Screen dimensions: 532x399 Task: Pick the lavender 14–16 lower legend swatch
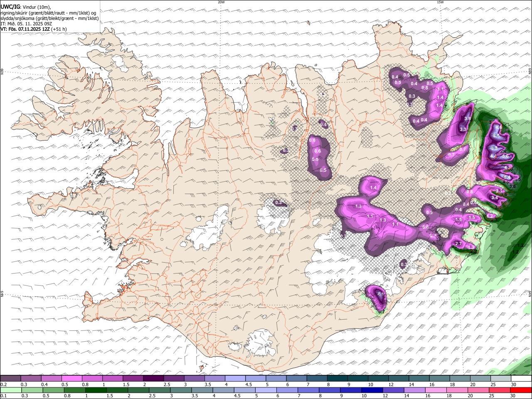point(414,390)
